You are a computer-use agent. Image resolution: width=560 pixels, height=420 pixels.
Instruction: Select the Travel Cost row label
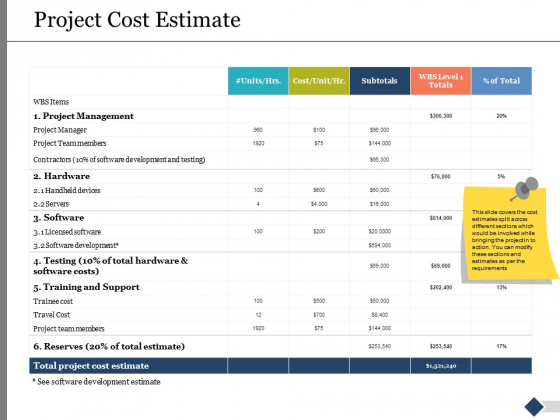[x=51, y=315]
